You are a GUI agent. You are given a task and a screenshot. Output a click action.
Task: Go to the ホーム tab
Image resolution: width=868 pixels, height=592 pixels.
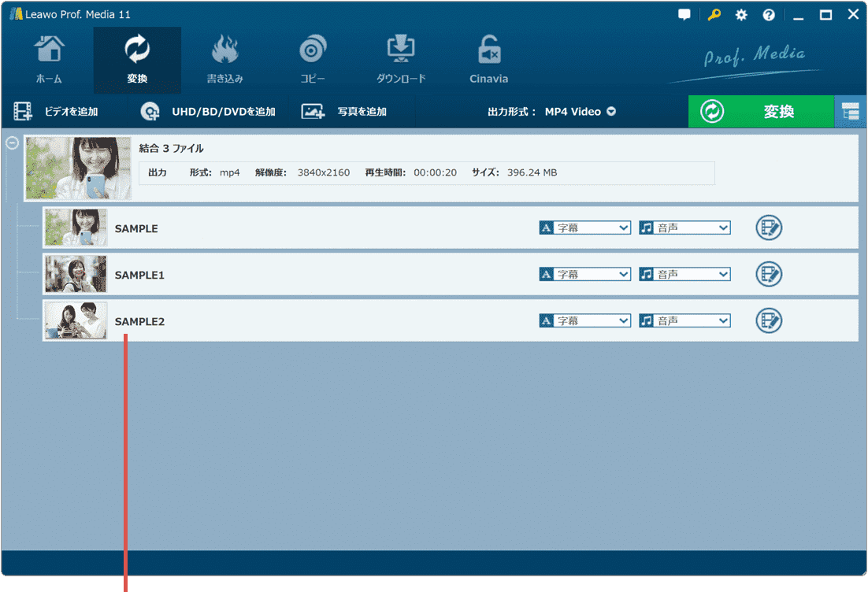point(49,60)
